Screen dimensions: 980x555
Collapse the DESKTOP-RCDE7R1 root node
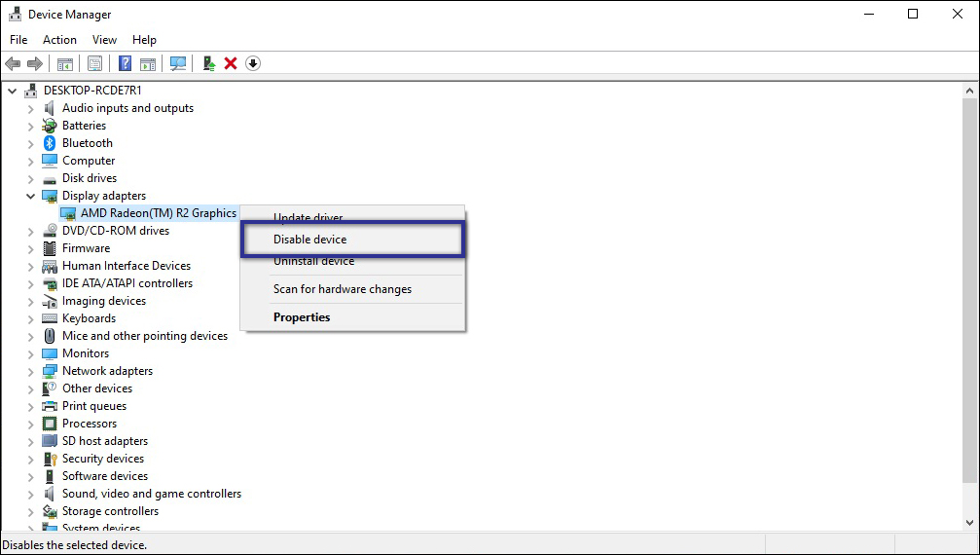point(13,91)
